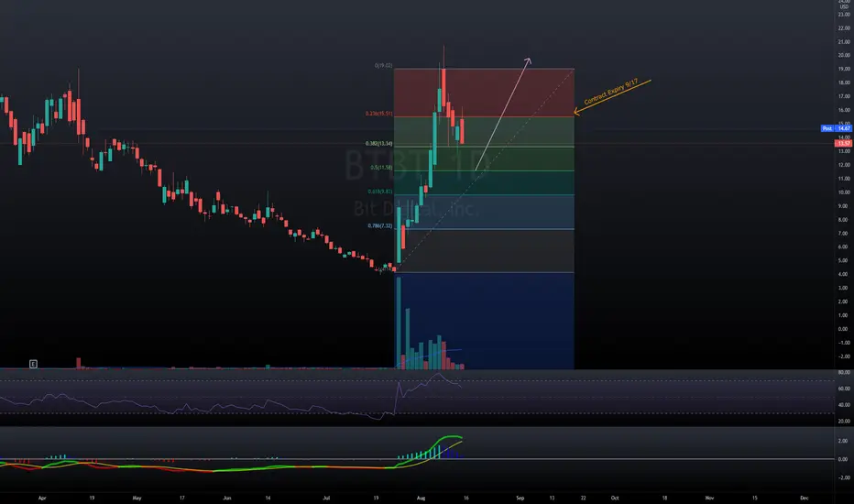Click the green MACD line peak

pos(454,436)
